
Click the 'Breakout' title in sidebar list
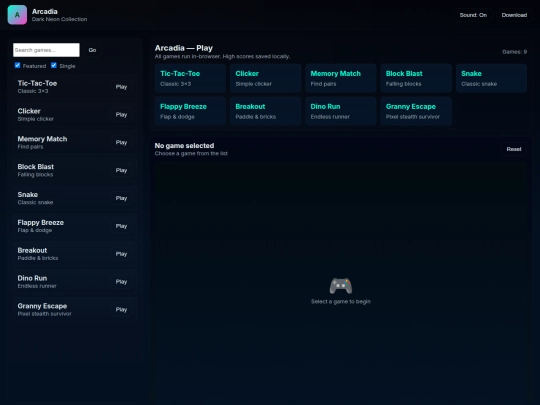point(32,250)
